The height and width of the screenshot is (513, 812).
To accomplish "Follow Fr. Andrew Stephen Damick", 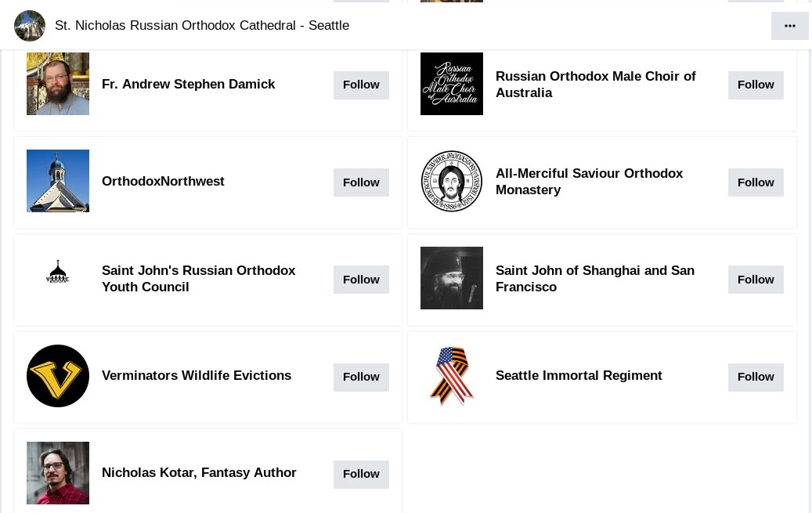I will (x=361, y=85).
